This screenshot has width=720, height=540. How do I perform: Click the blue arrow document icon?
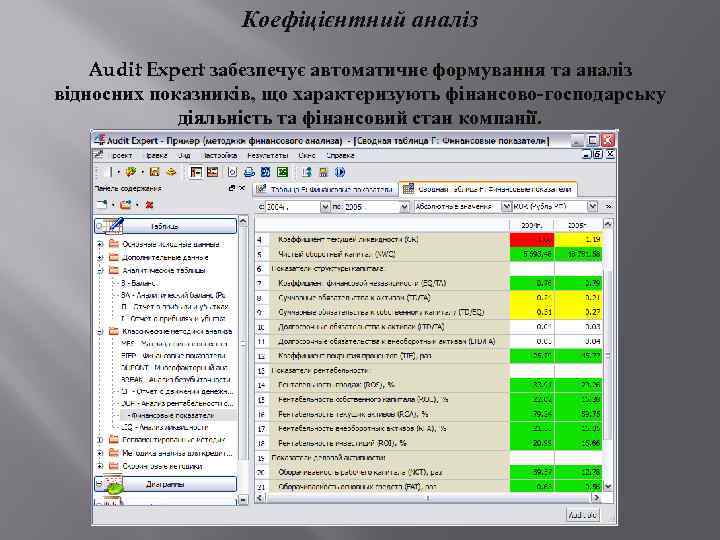point(307,172)
